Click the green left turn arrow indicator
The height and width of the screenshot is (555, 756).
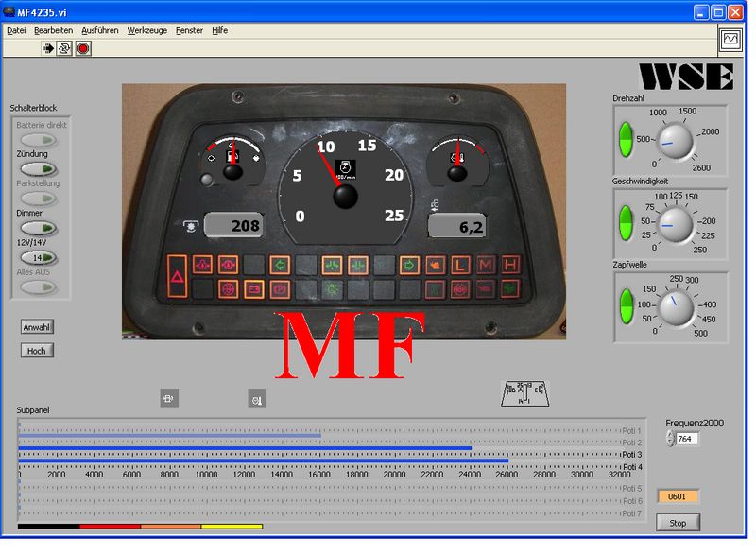280,265
